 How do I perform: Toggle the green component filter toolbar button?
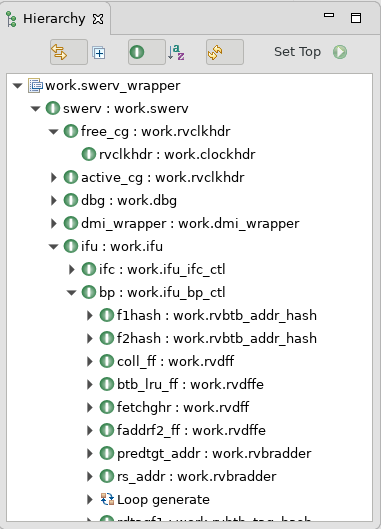[146, 52]
